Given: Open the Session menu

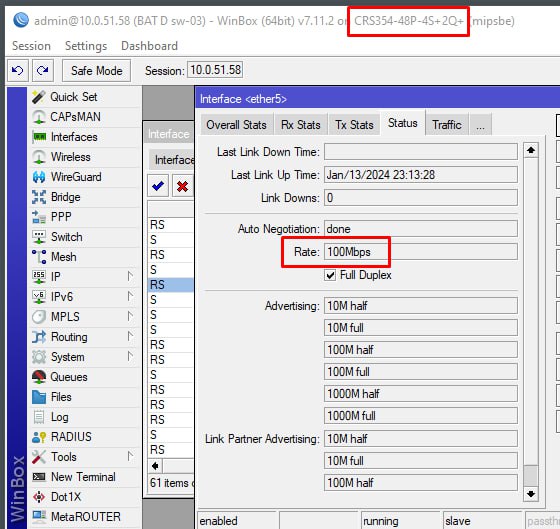Looking at the screenshot, I should tap(31, 46).
